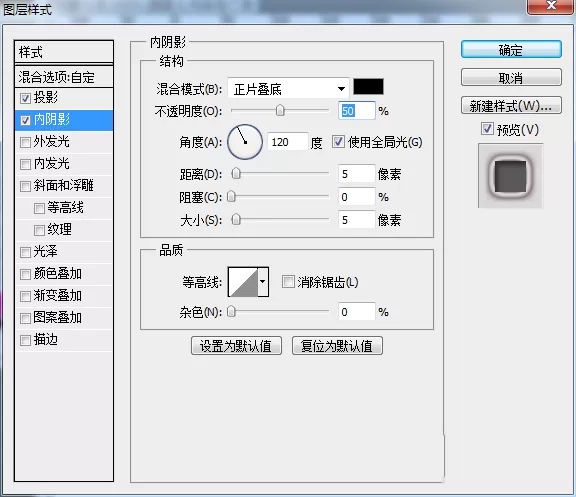Image resolution: width=576 pixels, height=497 pixels.
Task: Select the 外发光 style row
Action: (x=64, y=142)
